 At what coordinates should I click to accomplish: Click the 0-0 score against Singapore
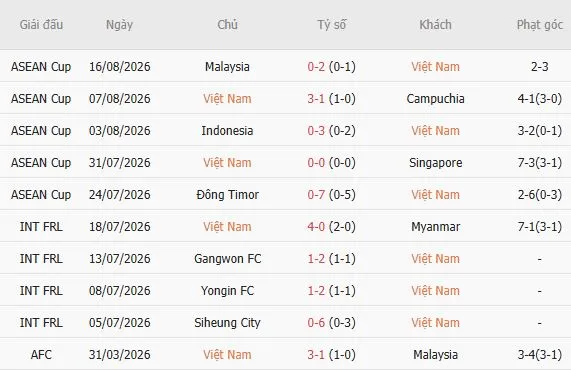point(316,163)
